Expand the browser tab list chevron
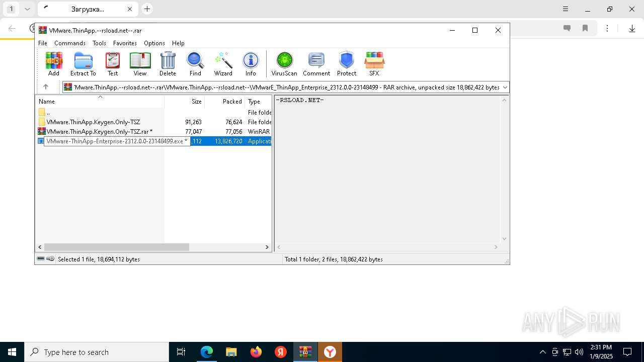 [27, 9]
